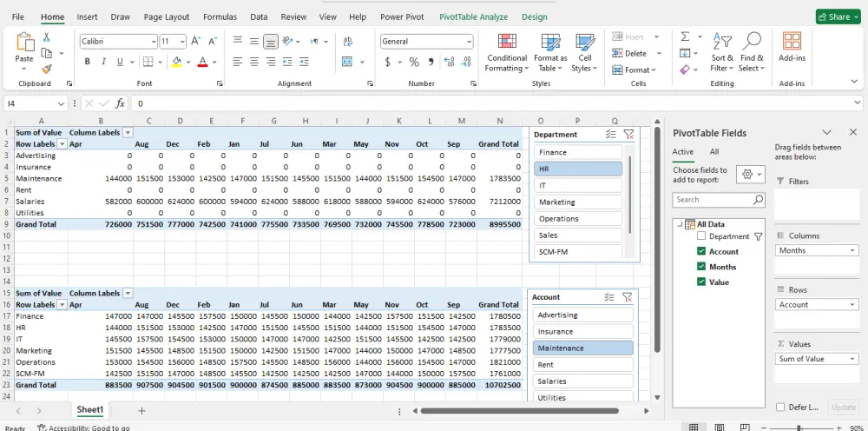Open the Months field dropdown in Columns
This screenshot has width=868, height=431.
pyautogui.click(x=853, y=250)
